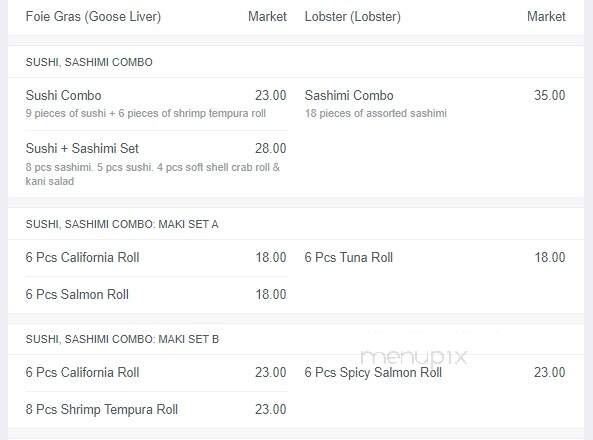Screen dimensions: 593x440
Task: Select the Lobster (Lobster) menu item
Action: coord(352,17)
